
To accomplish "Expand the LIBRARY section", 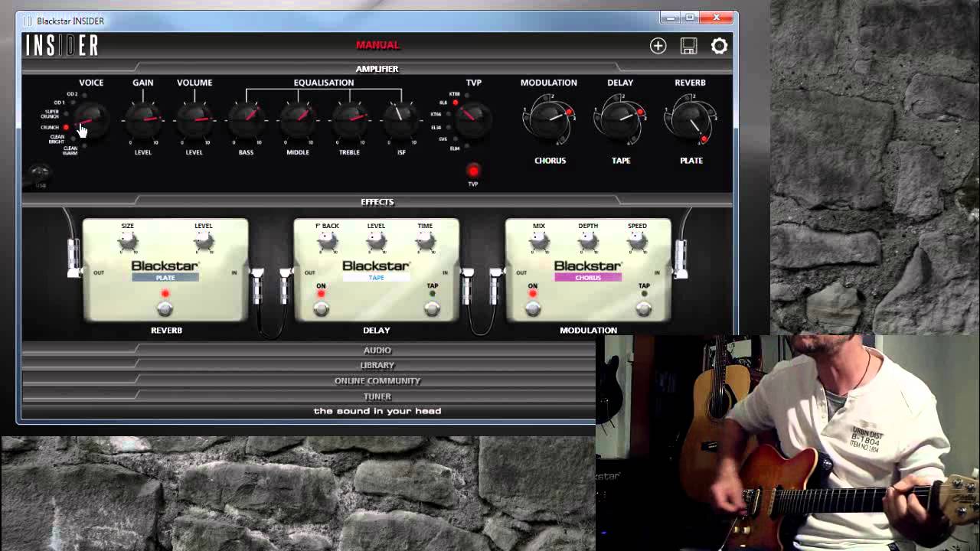I will pos(377,366).
